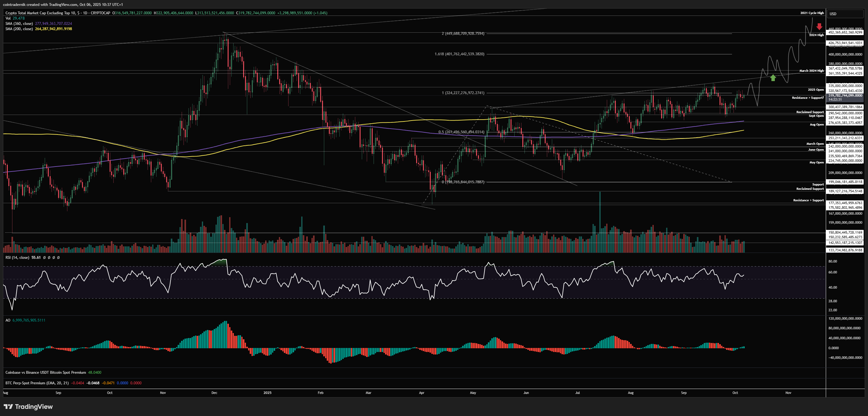Click current price label 319,782,744,099 on axis
This screenshot has width=868, height=416.
(x=845, y=96)
